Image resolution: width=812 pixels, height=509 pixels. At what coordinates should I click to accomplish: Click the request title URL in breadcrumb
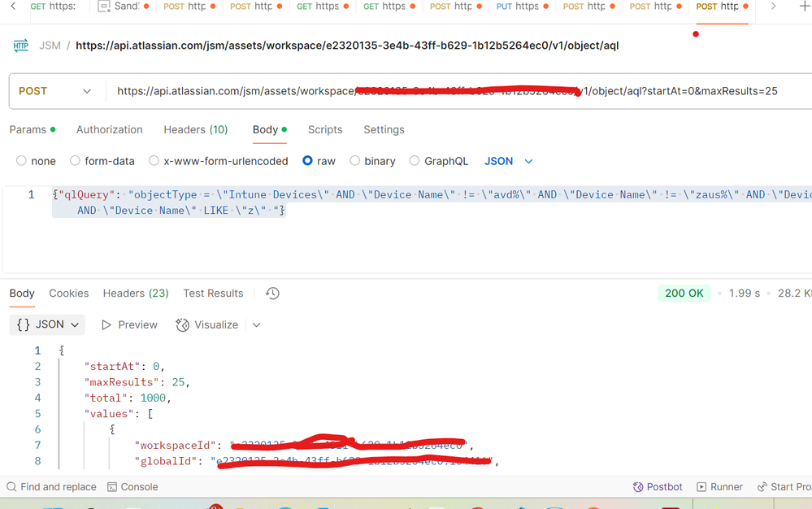tap(347, 46)
